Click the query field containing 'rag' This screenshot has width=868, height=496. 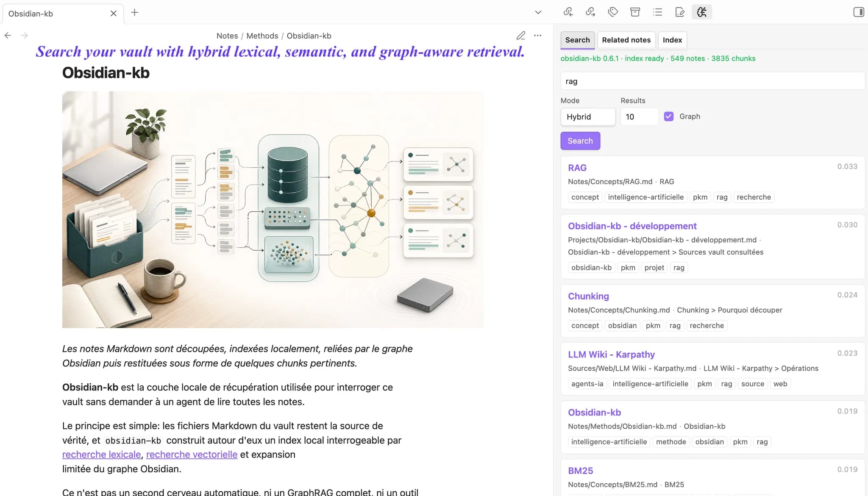712,81
